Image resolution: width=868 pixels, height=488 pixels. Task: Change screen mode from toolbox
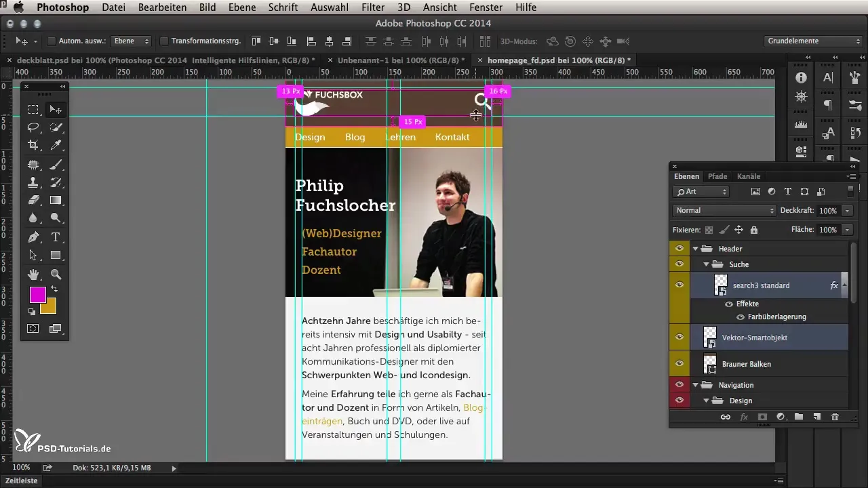coord(56,329)
